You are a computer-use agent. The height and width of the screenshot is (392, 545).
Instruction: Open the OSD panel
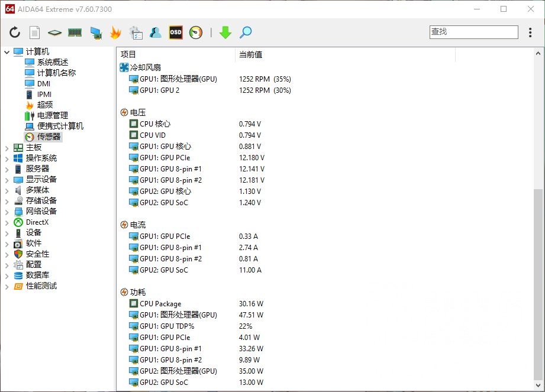click(175, 33)
